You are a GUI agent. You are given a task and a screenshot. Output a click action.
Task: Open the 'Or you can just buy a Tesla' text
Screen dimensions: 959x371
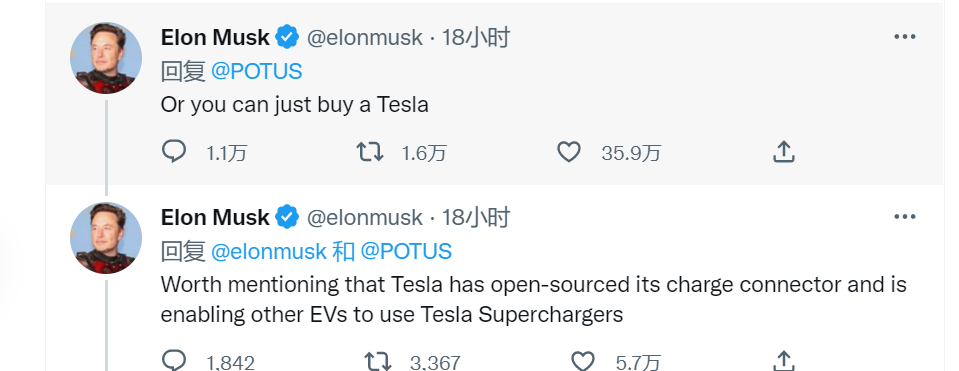[x=294, y=105]
